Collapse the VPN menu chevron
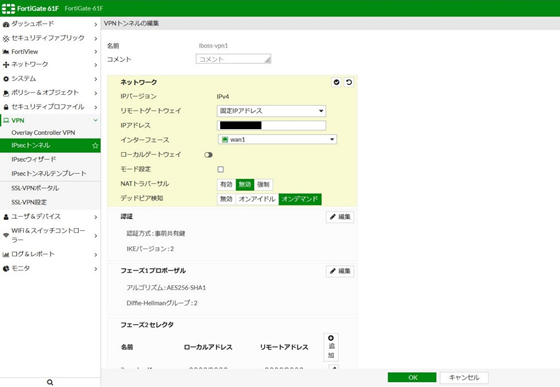This screenshot has height=387, width=560. tap(95, 120)
